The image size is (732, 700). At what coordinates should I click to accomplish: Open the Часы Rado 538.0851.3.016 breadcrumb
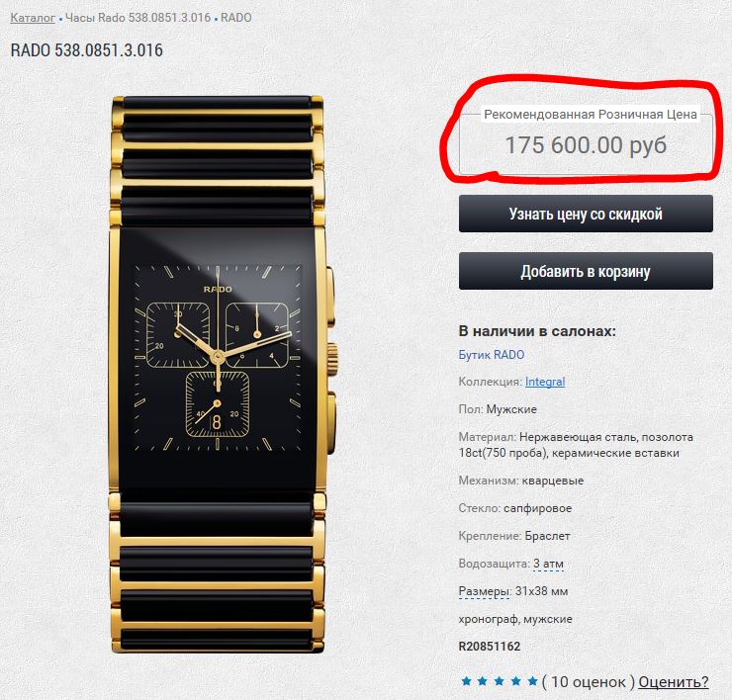137,18
